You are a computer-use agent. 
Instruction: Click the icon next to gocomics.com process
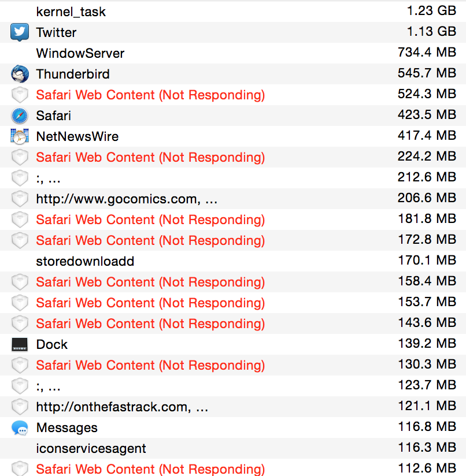coord(20,199)
